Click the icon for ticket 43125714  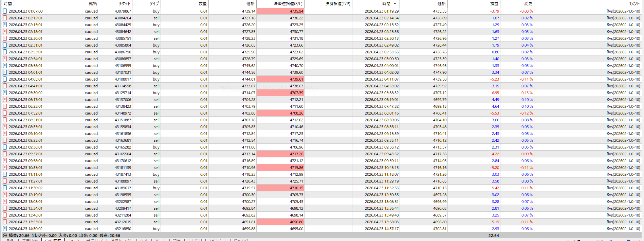point(5,93)
